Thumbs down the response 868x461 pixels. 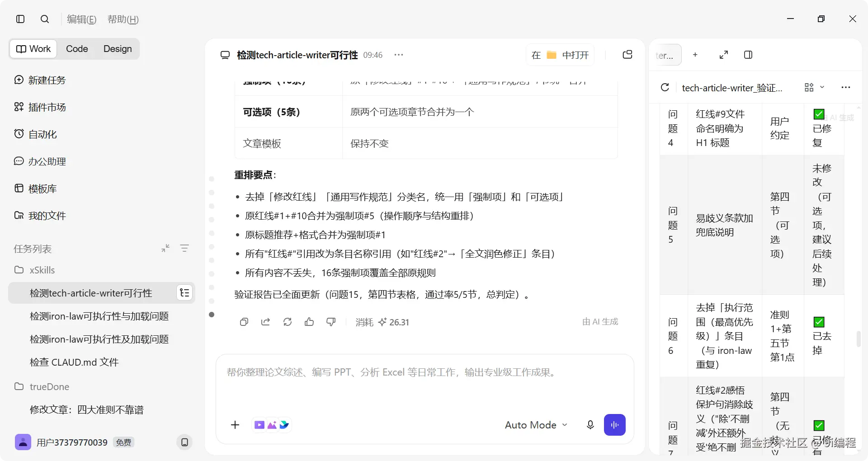point(331,322)
